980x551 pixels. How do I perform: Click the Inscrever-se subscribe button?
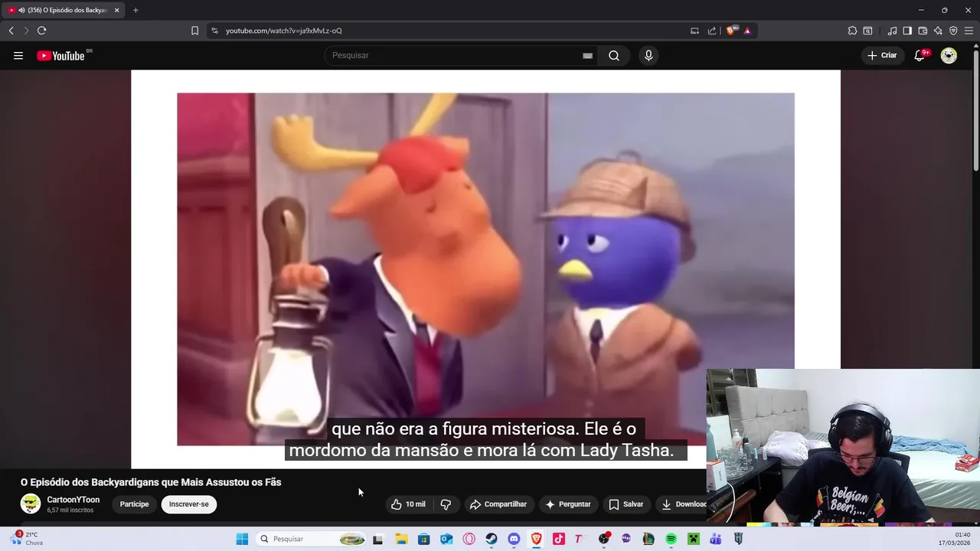point(189,504)
